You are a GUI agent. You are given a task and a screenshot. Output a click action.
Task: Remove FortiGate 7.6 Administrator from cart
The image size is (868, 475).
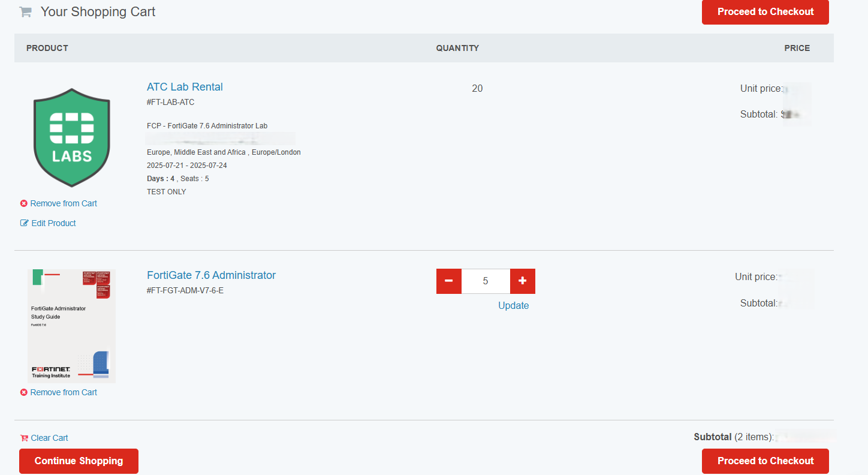tap(64, 392)
